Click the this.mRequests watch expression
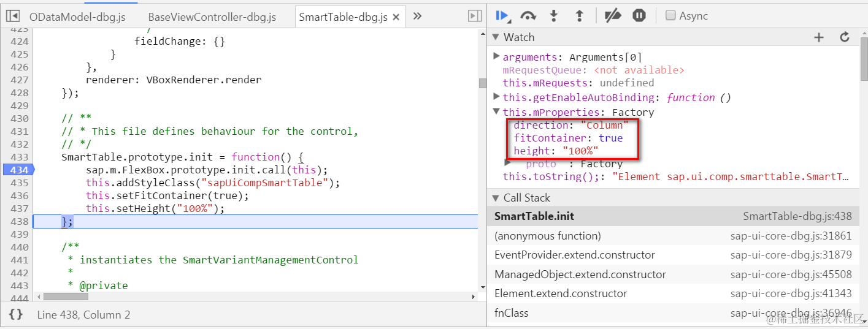This screenshot has height=329, width=868. 578,83
